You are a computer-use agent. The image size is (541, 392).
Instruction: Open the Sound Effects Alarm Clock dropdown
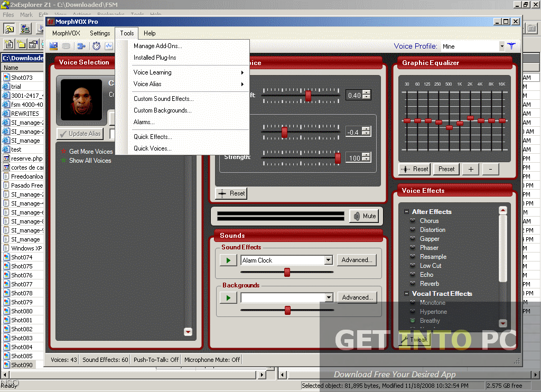(x=329, y=260)
